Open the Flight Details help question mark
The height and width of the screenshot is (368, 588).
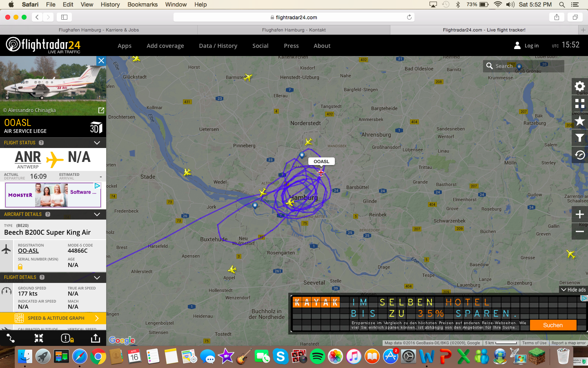42,277
